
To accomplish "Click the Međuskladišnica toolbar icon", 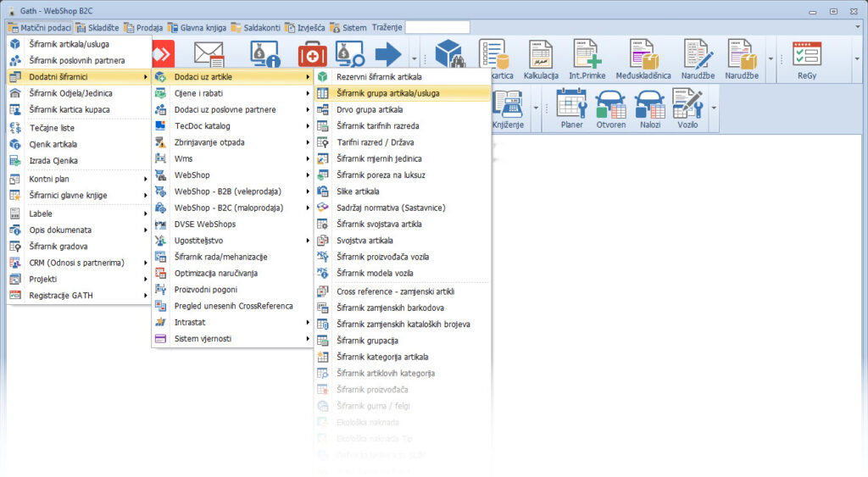I will [x=643, y=58].
